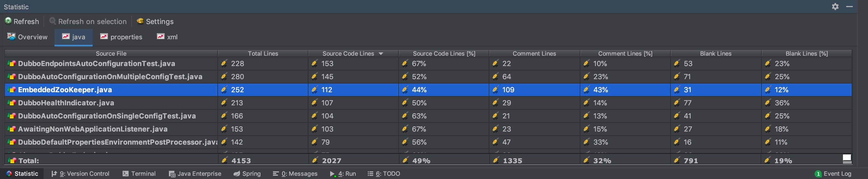Sort by Comment Lines column header
This screenshot has height=179, width=868.
pyautogui.click(x=534, y=54)
